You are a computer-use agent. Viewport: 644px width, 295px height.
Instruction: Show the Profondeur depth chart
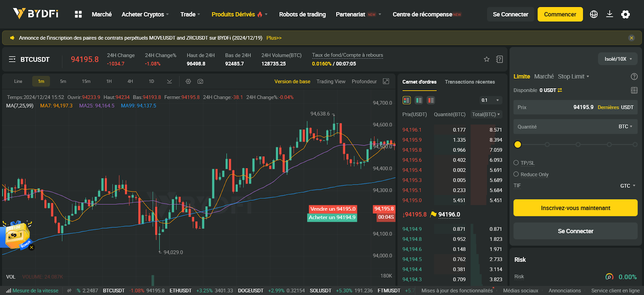pyautogui.click(x=364, y=81)
